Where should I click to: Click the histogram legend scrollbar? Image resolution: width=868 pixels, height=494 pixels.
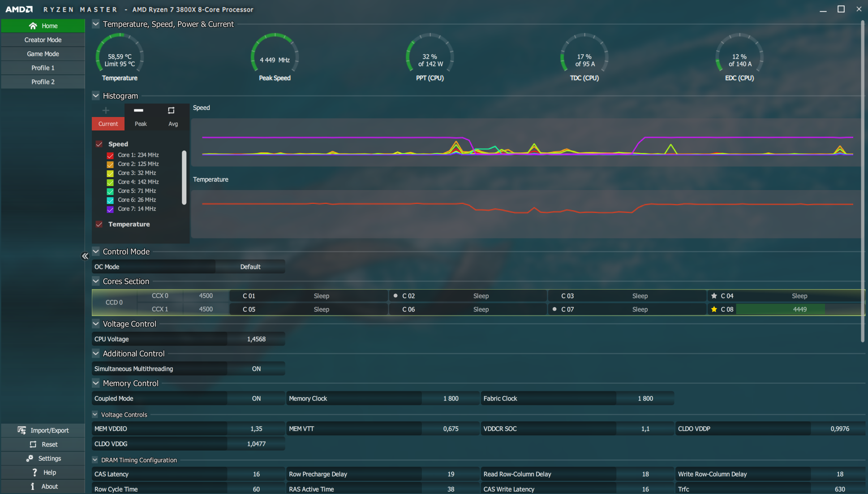184,178
